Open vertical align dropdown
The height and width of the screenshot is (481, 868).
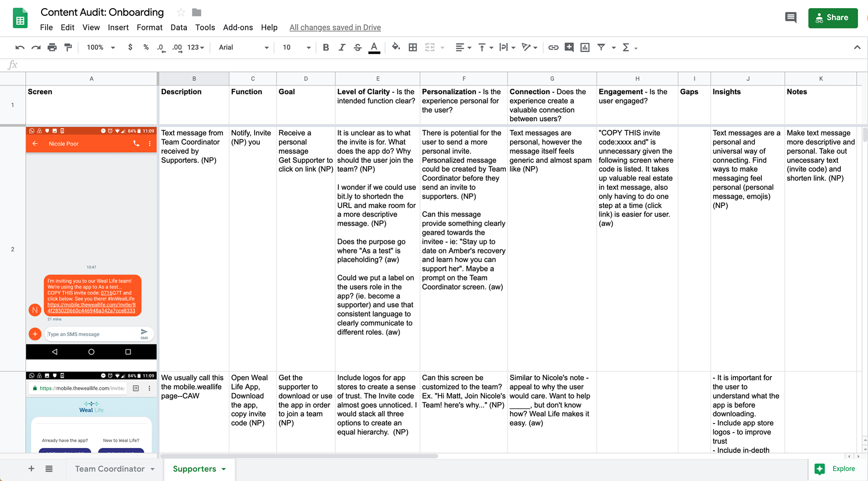pyautogui.click(x=486, y=48)
